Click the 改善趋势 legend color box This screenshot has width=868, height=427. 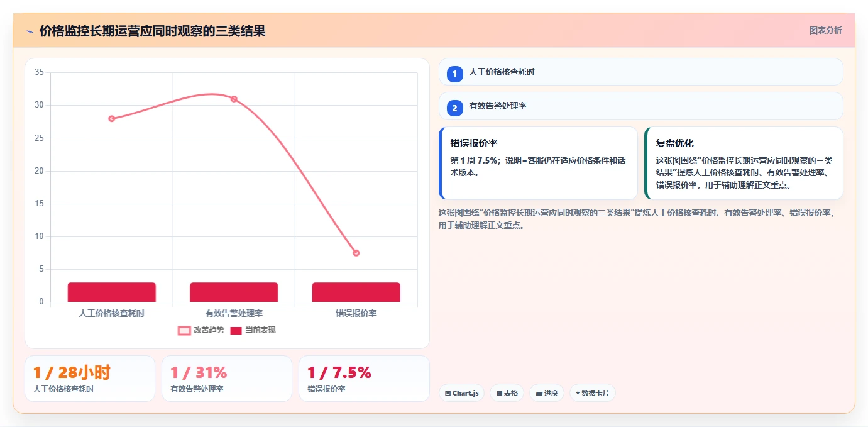click(x=184, y=331)
